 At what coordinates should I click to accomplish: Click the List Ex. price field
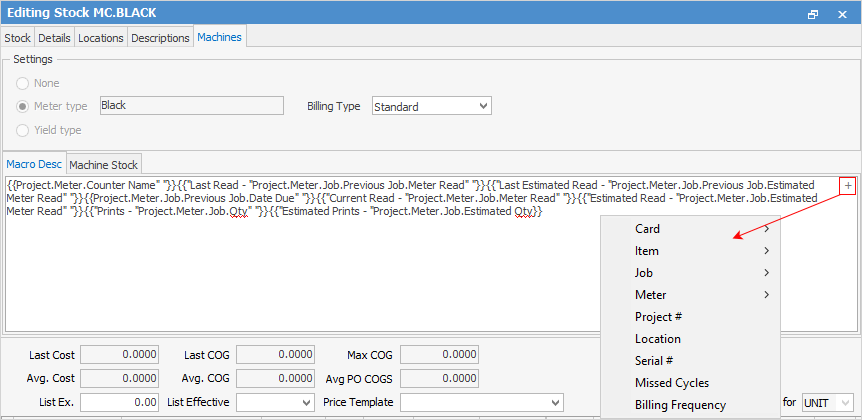[x=118, y=402]
